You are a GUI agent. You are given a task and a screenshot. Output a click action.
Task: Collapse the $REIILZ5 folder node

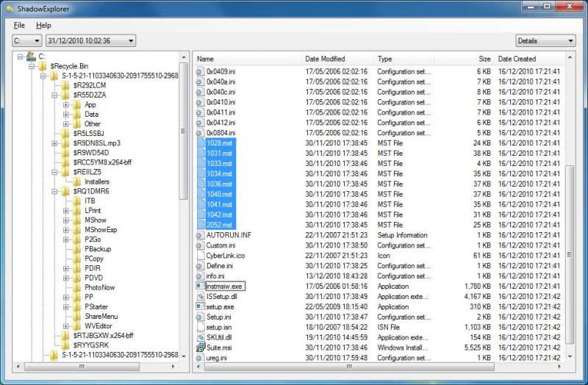pyautogui.click(x=54, y=172)
